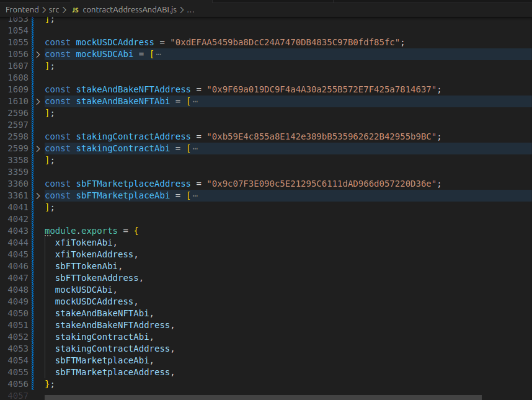Expand stakingContractAbi with the fold chevron
Viewport: 532px width, 400px height.
coord(38,149)
